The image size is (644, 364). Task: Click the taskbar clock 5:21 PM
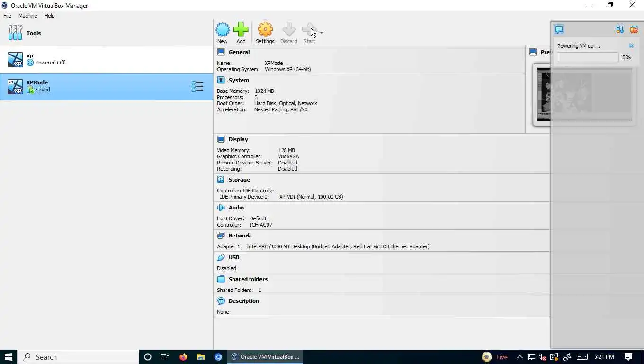point(604,357)
